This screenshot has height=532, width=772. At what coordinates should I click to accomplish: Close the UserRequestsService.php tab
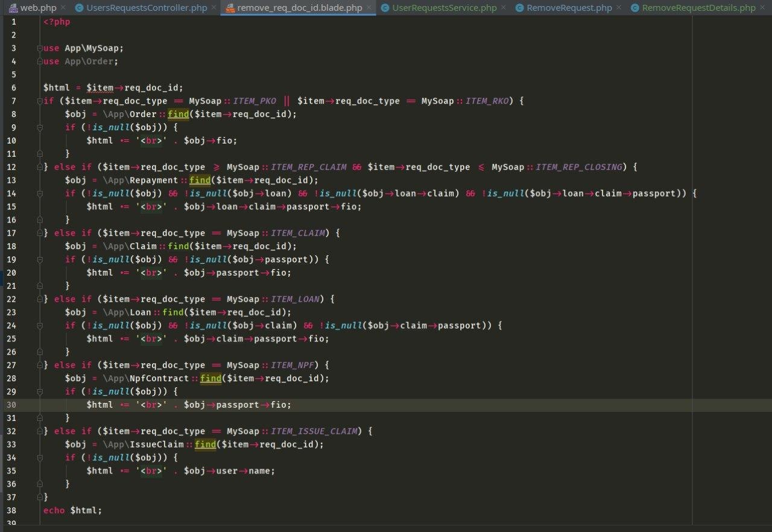504,8
